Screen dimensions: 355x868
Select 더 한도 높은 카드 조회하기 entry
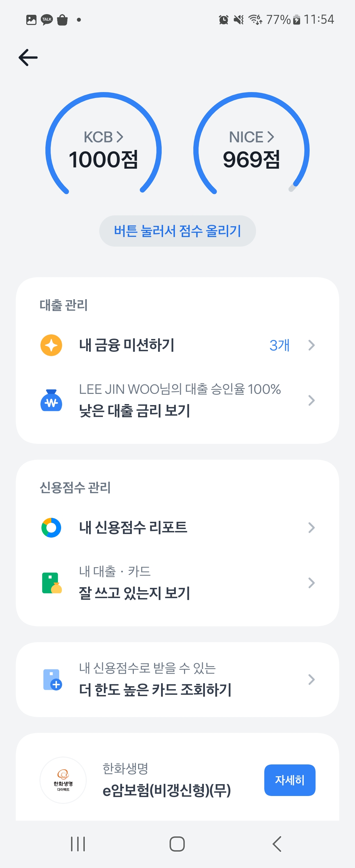[x=155, y=689]
